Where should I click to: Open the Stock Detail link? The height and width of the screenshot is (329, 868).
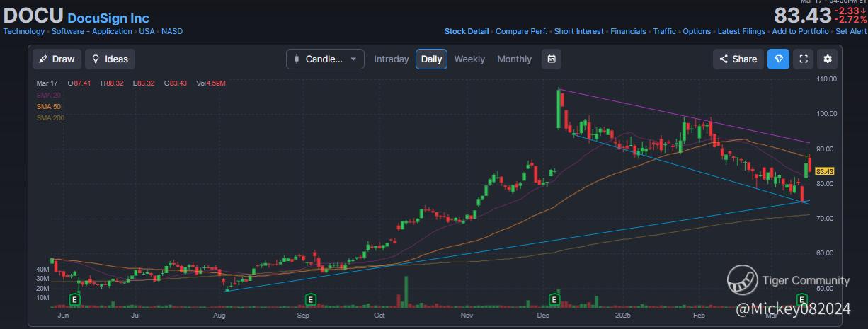(x=467, y=31)
